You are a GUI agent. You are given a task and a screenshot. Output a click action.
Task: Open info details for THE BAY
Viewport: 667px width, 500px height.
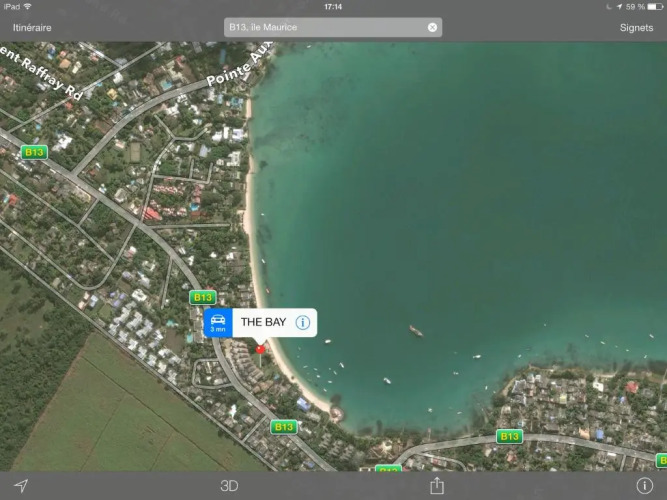point(302,323)
